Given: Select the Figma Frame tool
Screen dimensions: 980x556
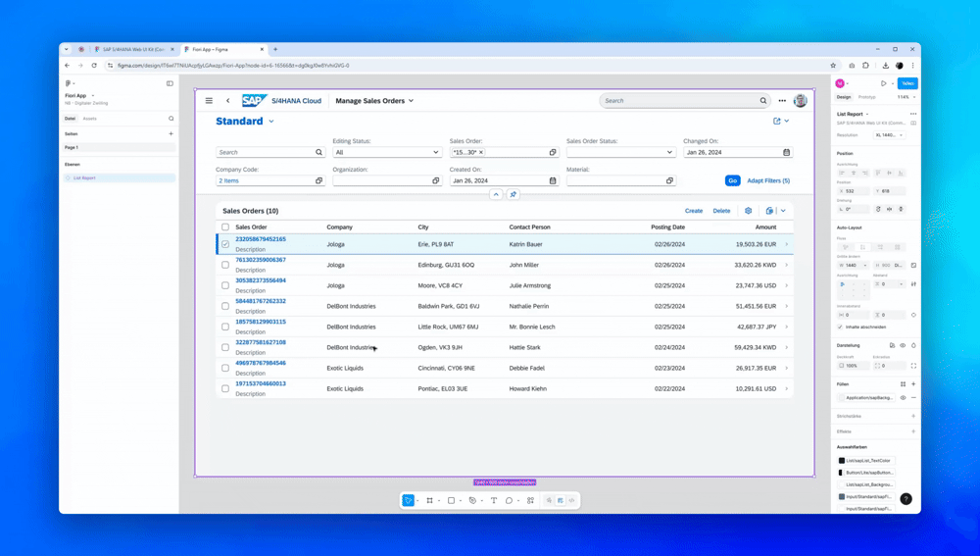Looking at the screenshot, I should [x=429, y=500].
